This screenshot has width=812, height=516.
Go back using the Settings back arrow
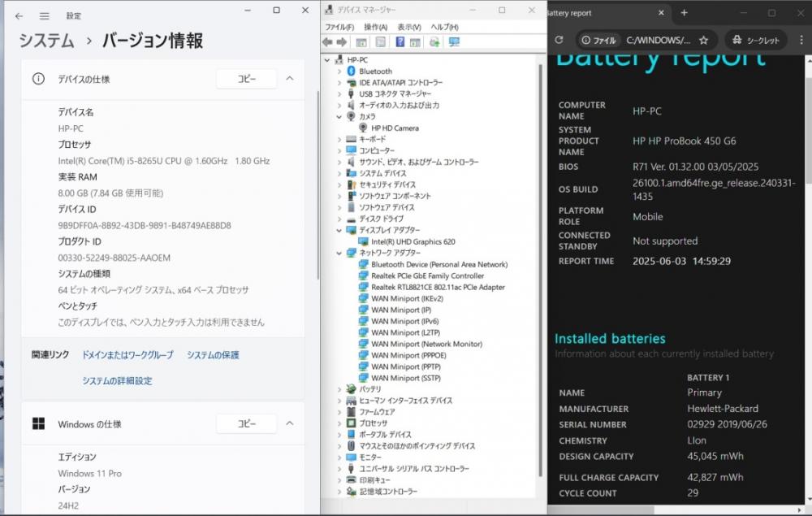[19, 16]
